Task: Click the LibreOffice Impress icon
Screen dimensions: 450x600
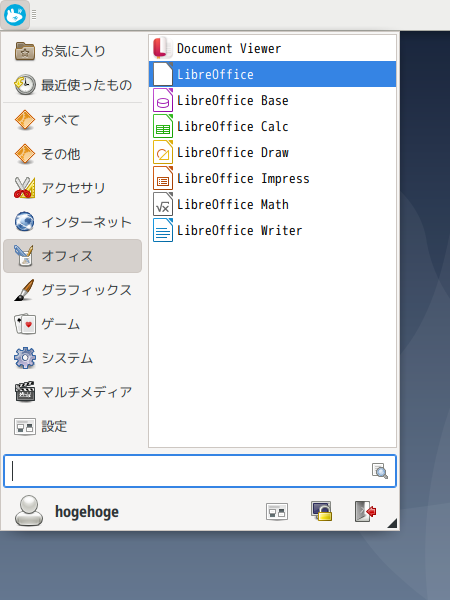Action: (x=163, y=178)
